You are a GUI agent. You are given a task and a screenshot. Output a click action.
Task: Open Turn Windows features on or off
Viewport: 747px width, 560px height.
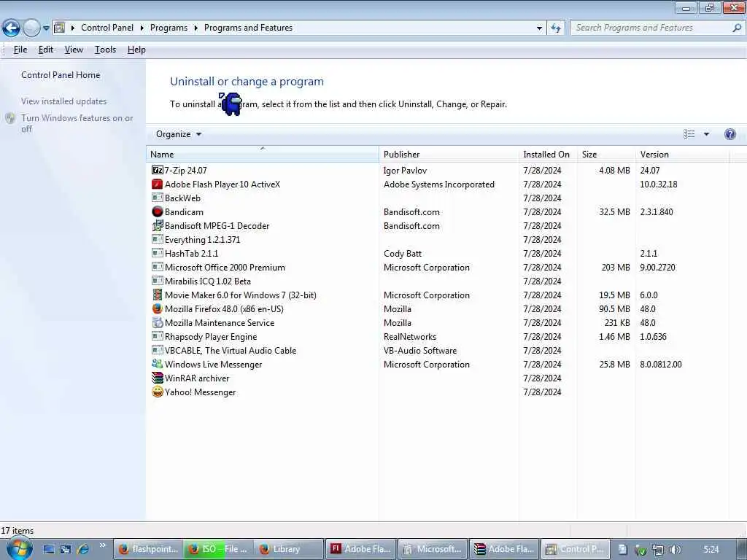coord(77,123)
